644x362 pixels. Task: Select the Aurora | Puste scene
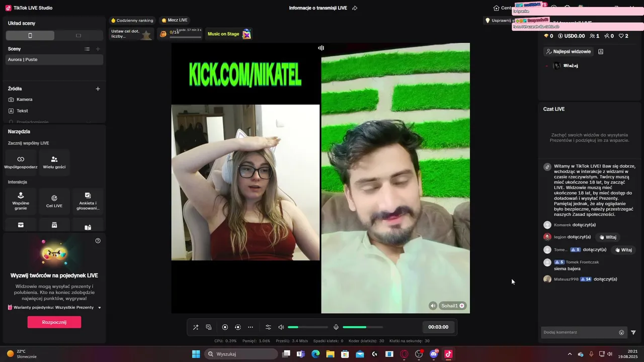54,59
